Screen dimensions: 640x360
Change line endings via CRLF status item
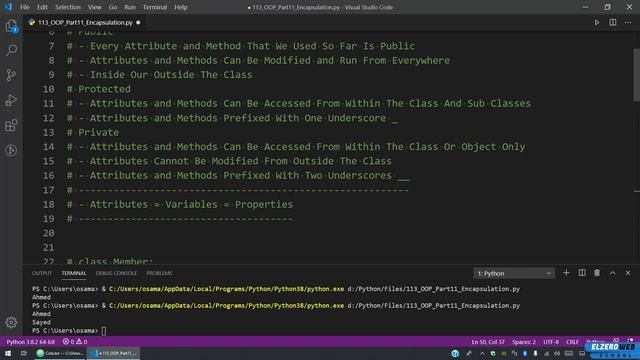(572, 342)
